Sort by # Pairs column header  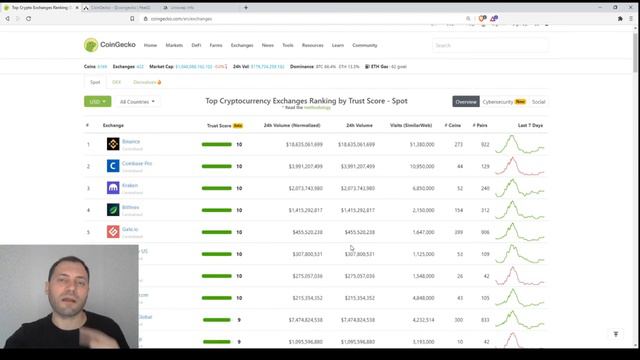(x=480, y=125)
